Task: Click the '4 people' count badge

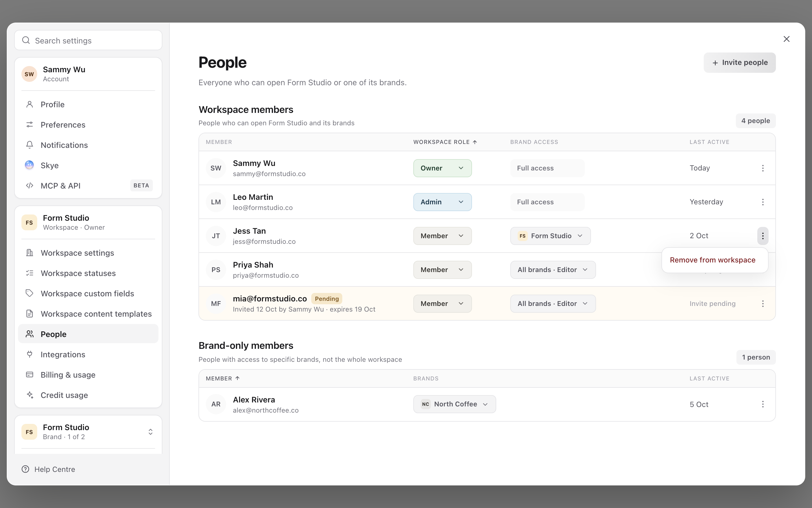Action: (756, 121)
